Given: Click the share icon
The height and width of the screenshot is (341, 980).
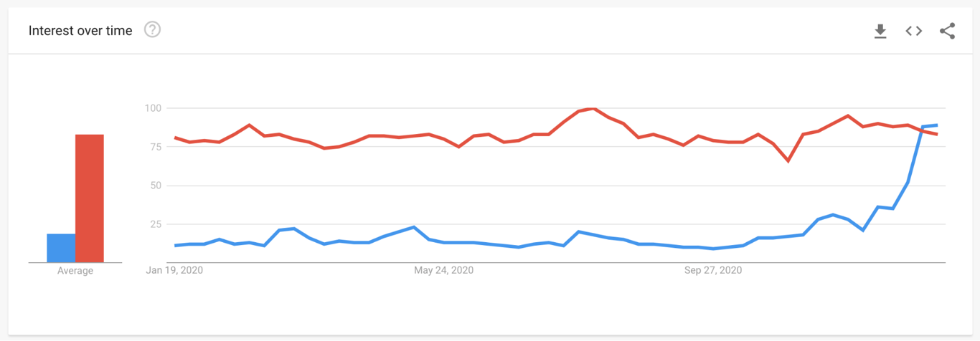Looking at the screenshot, I should tap(947, 31).
